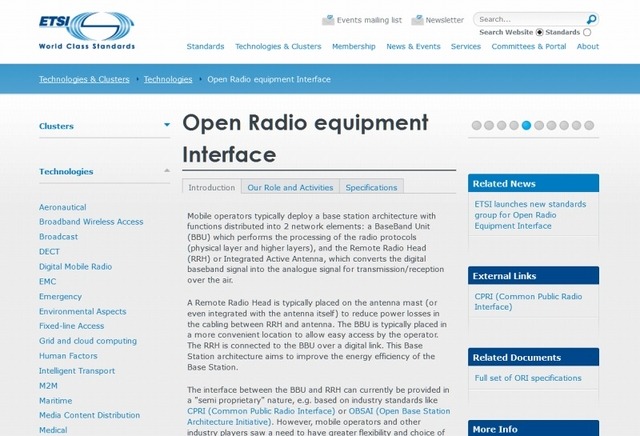Select the Standards search radio button
The width and height of the screenshot is (640, 436).
[587, 32]
